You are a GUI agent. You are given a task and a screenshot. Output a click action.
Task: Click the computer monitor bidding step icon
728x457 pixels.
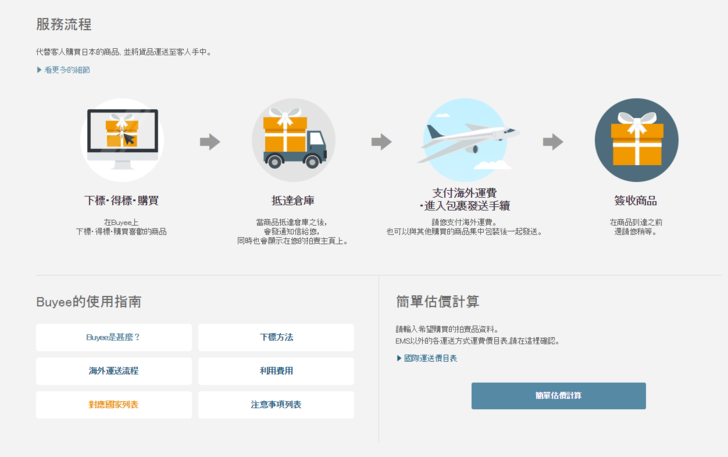122,140
